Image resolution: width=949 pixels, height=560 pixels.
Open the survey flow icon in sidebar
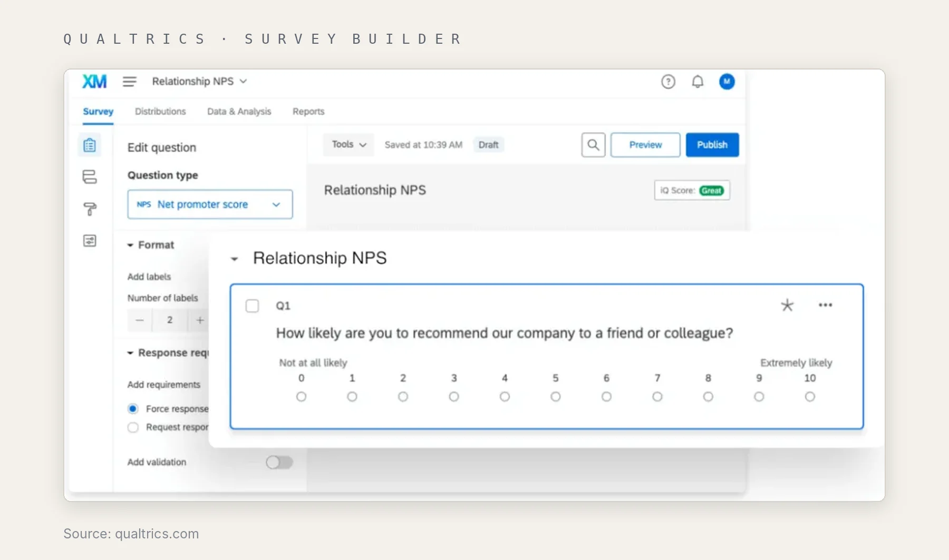click(x=90, y=176)
